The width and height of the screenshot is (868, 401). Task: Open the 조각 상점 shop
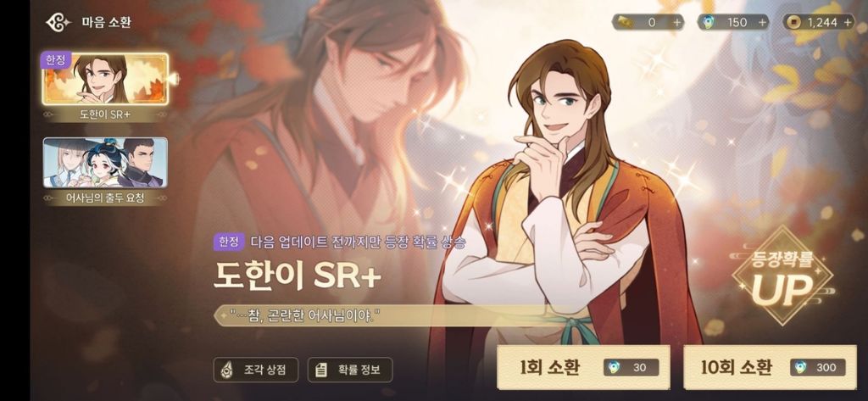tap(256, 370)
